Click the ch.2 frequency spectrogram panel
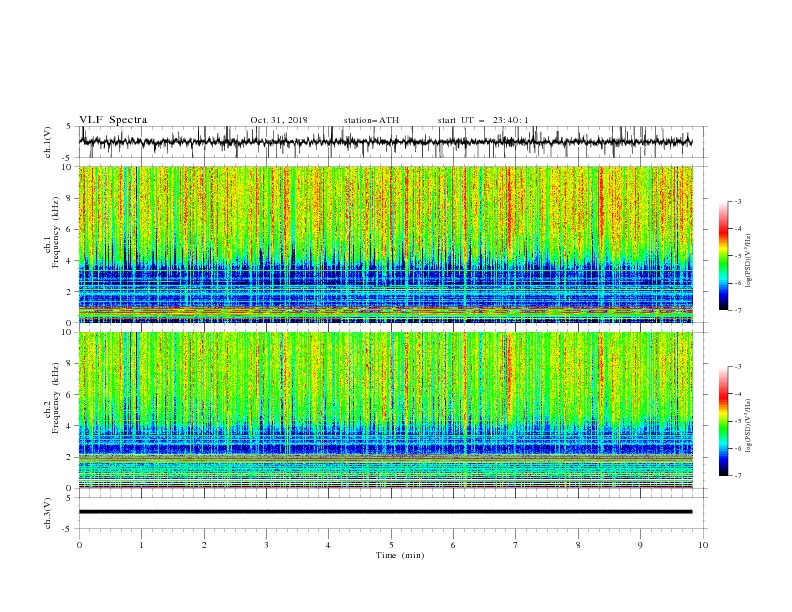792x612 pixels. click(x=386, y=410)
